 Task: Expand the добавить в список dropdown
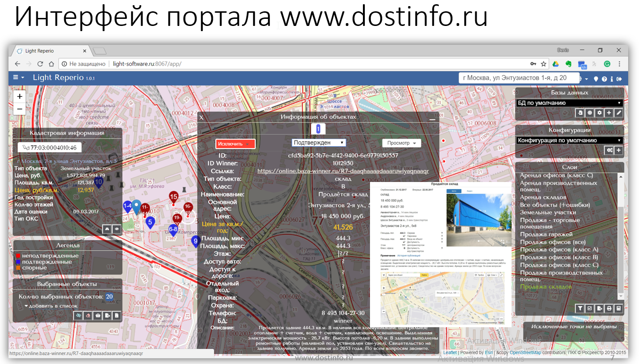pyautogui.click(x=51, y=306)
